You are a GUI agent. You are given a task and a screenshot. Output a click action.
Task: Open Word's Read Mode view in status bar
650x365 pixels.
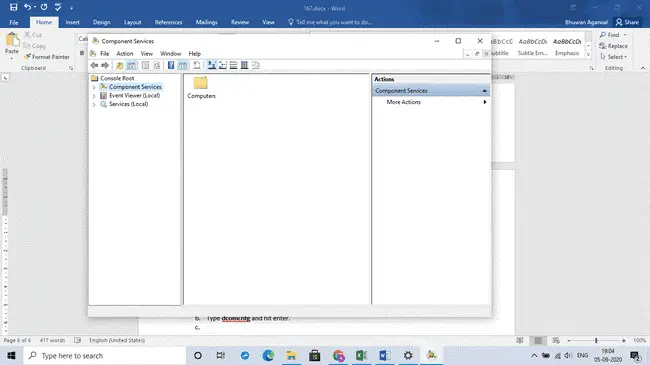tap(520, 341)
